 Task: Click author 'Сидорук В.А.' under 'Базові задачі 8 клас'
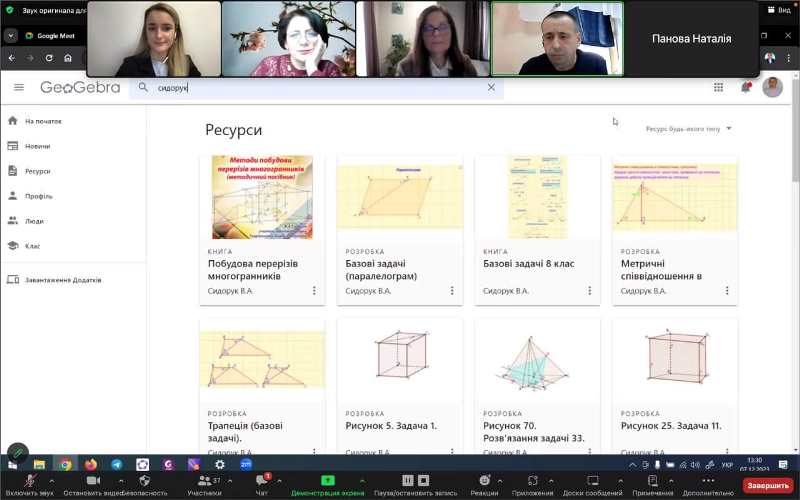click(x=506, y=291)
